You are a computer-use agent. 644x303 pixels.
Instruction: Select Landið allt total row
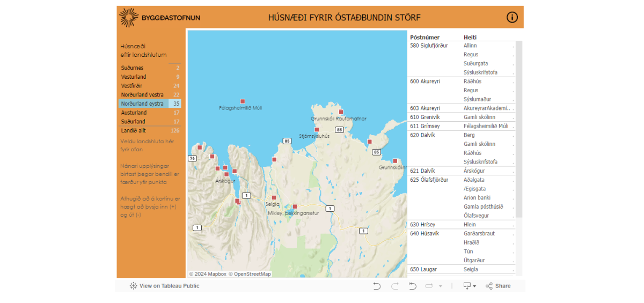point(150,130)
